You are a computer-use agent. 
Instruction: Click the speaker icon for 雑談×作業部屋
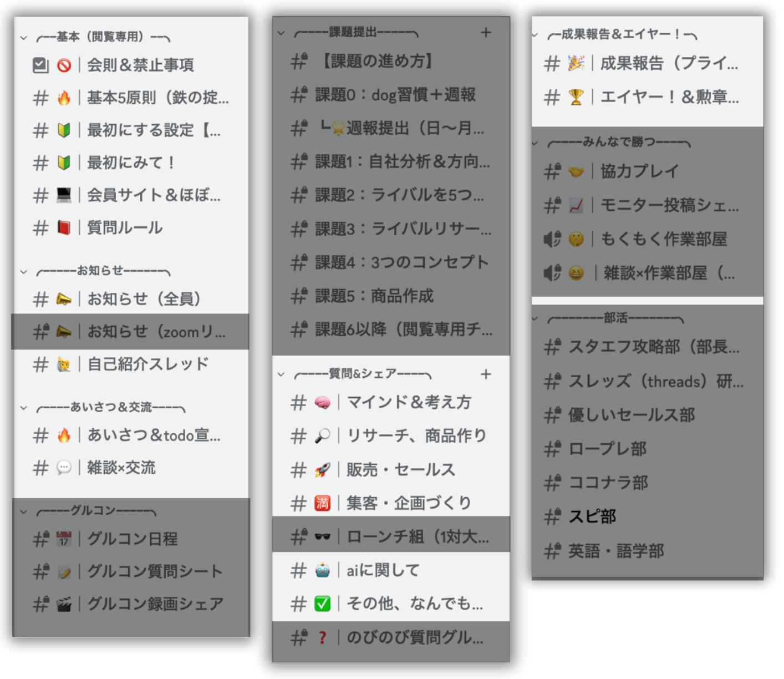(x=552, y=273)
